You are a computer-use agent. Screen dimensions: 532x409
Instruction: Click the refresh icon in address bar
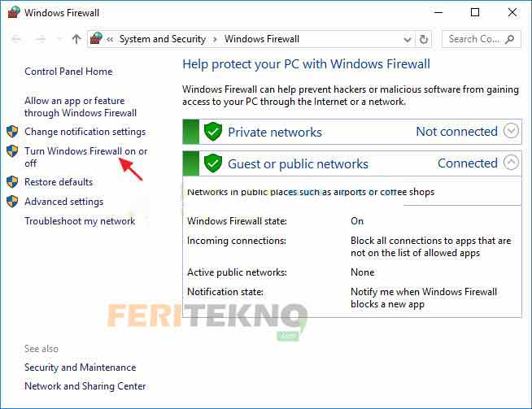point(424,39)
